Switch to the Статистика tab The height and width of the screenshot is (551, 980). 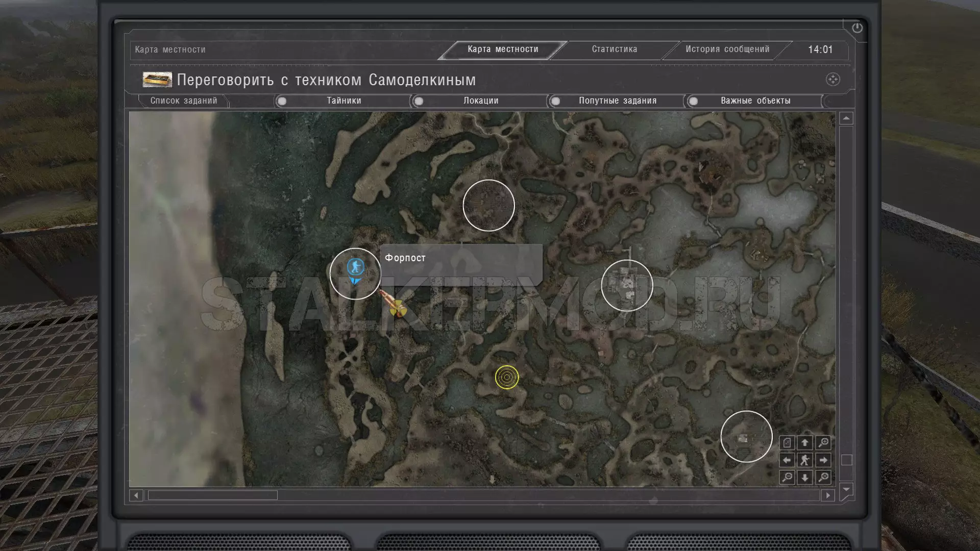[x=615, y=49]
